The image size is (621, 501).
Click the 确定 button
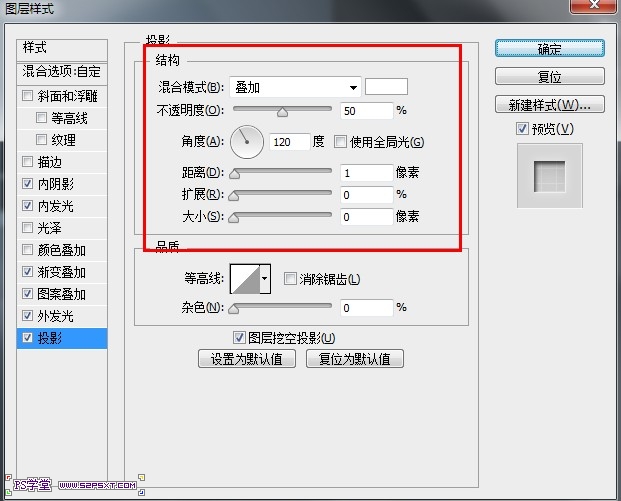pyautogui.click(x=549, y=48)
